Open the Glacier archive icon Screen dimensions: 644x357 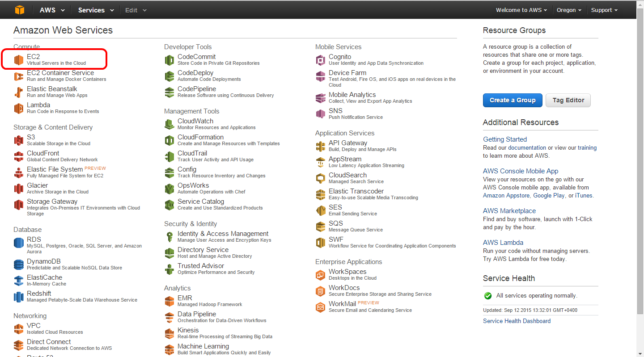[18, 189]
